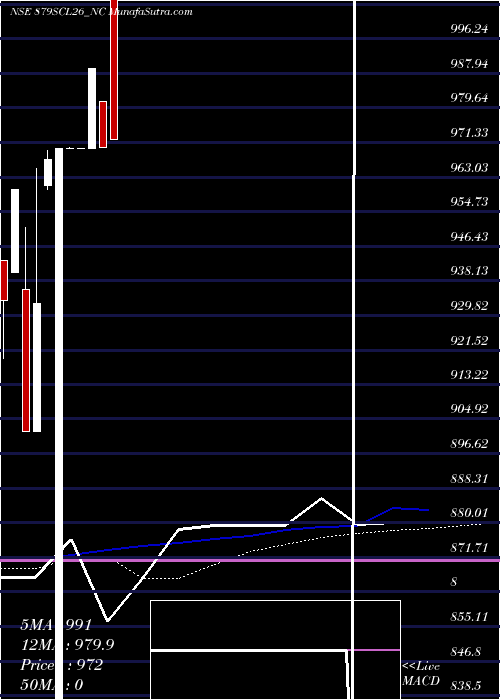Click the tall red candlestick at chart top
The width and height of the screenshot is (500, 700).
tap(114, 70)
